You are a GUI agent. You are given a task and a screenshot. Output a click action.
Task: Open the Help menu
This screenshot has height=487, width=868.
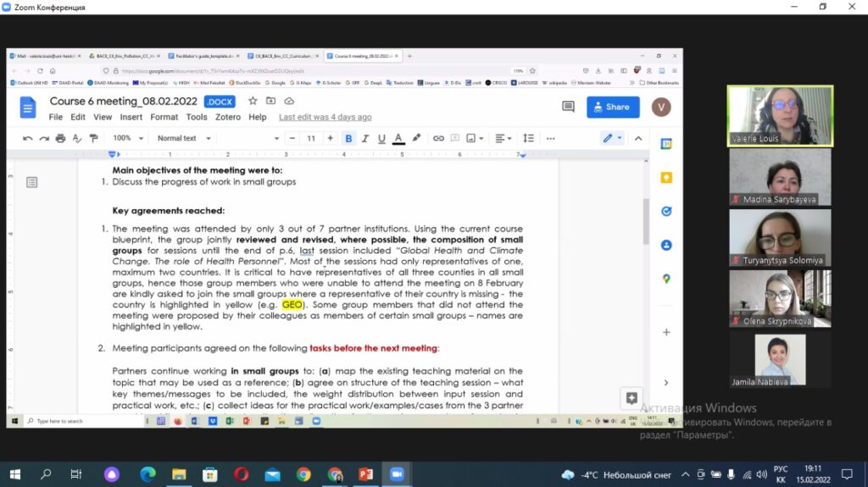point(258,118)
